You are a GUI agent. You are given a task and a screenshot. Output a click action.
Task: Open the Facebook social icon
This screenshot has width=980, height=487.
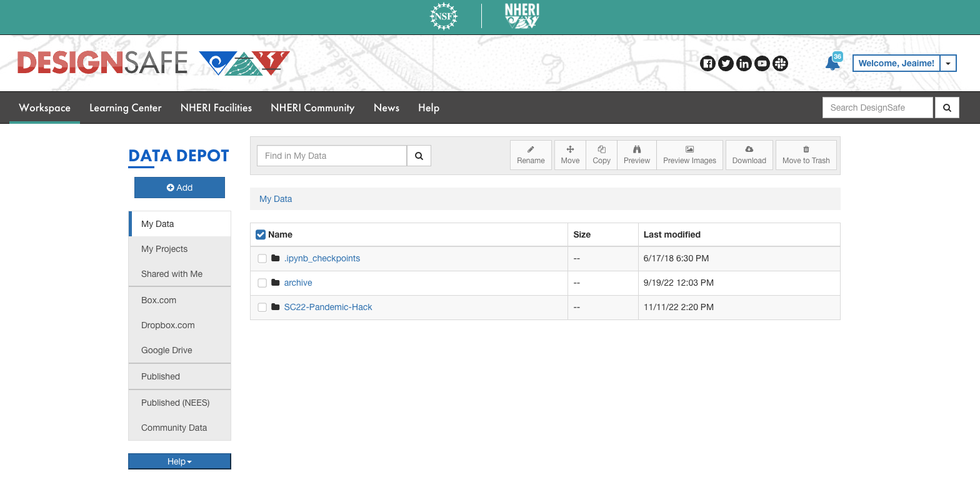tap(707, 63)
